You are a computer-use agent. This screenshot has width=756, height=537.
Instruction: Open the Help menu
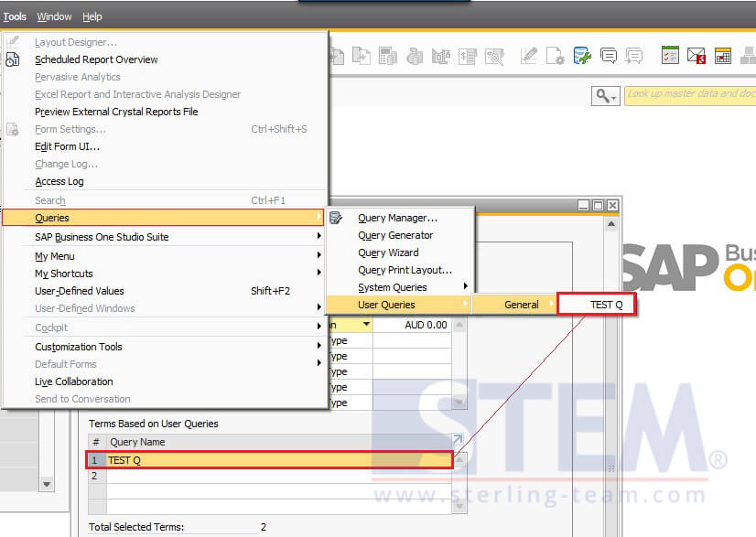92,16
